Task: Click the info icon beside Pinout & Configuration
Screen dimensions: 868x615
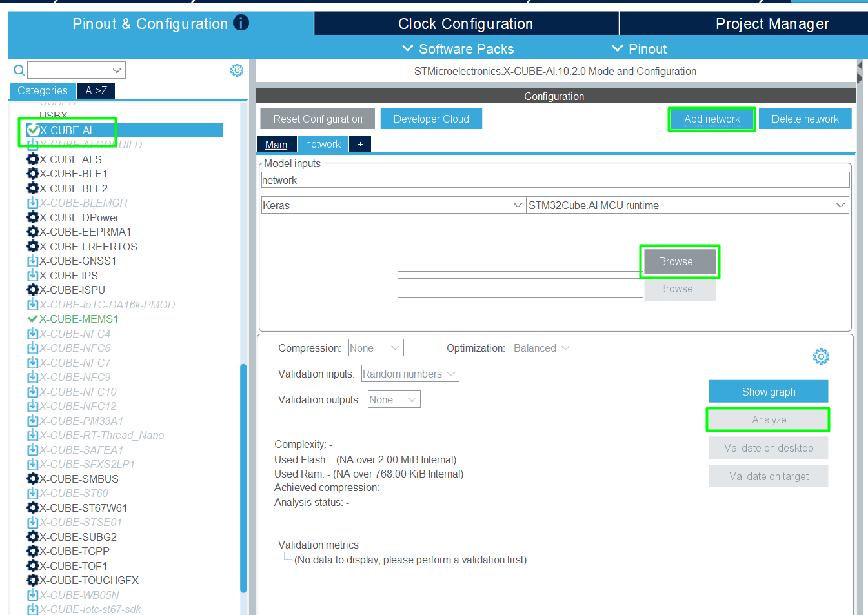Action: click(241, 23)
